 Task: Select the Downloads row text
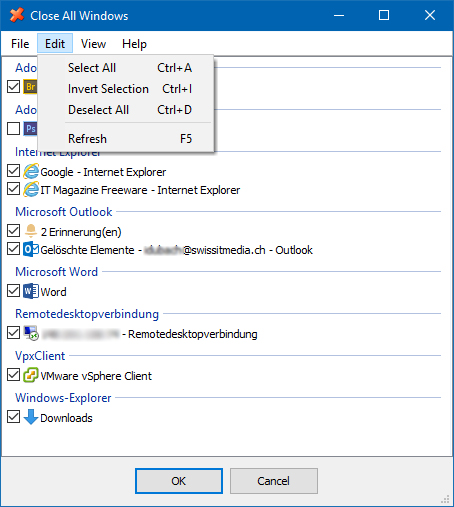[x=66, y=418]
